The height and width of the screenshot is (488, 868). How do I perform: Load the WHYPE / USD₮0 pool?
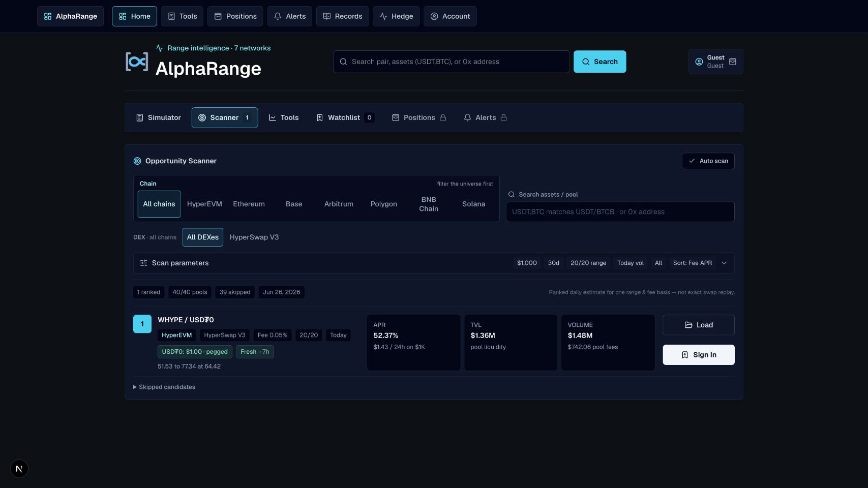tap(698, 325)
